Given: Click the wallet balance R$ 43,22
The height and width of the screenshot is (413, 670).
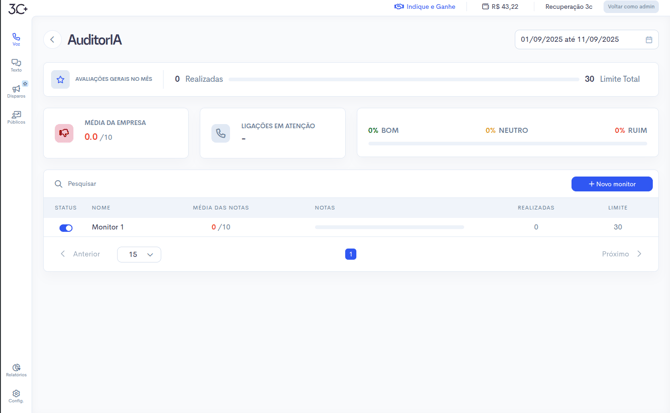Looking at the screenshot, I should pos(500,7).
